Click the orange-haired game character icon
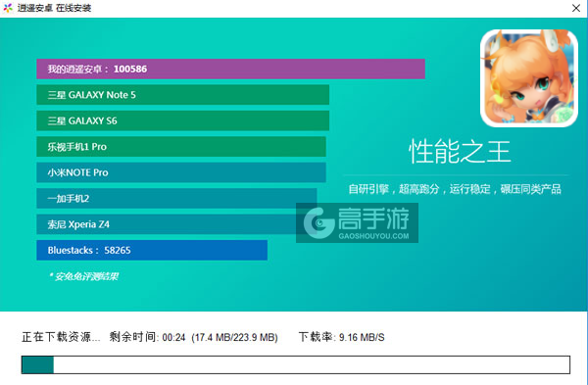Screen dimensions: 588x385 [529, 78]
